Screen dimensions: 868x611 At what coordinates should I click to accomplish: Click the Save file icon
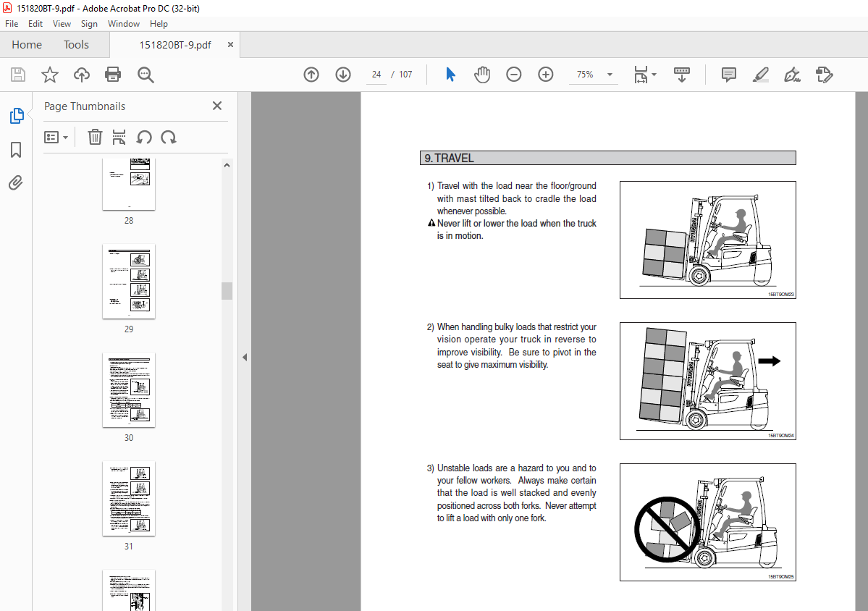(x=18, y=75)
